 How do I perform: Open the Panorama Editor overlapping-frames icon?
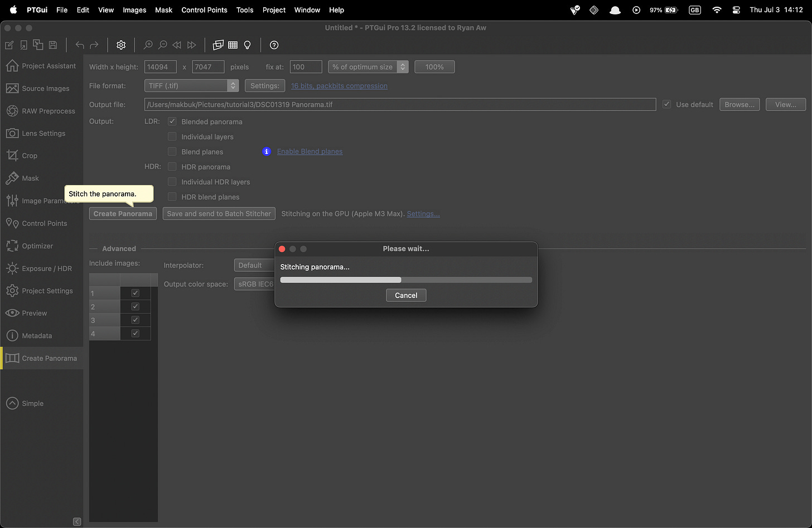pos(218,45)
